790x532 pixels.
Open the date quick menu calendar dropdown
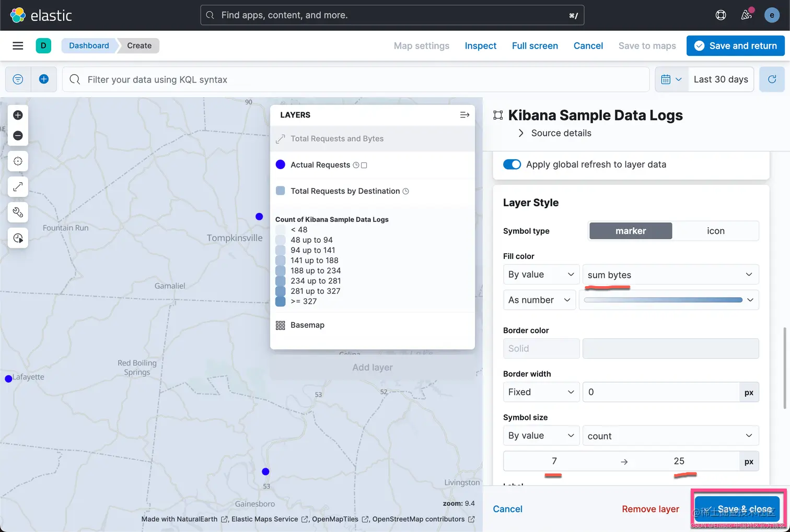(x=672, y=79)
